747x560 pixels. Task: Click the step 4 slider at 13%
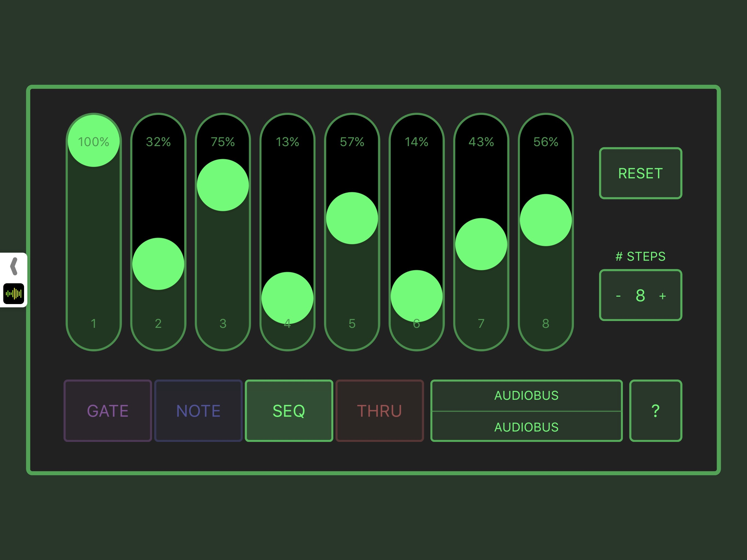point(287,297)
